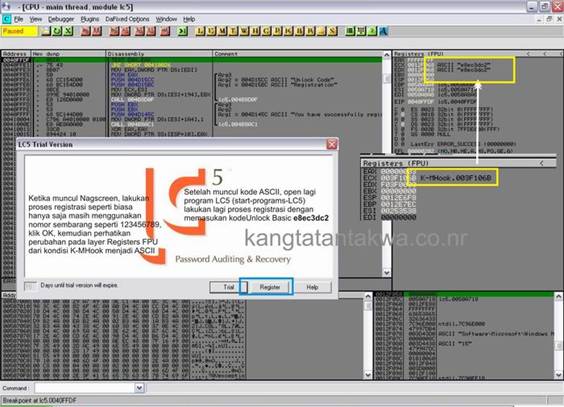
Task: Click inside the Command input field
Action: coord(85,388)
